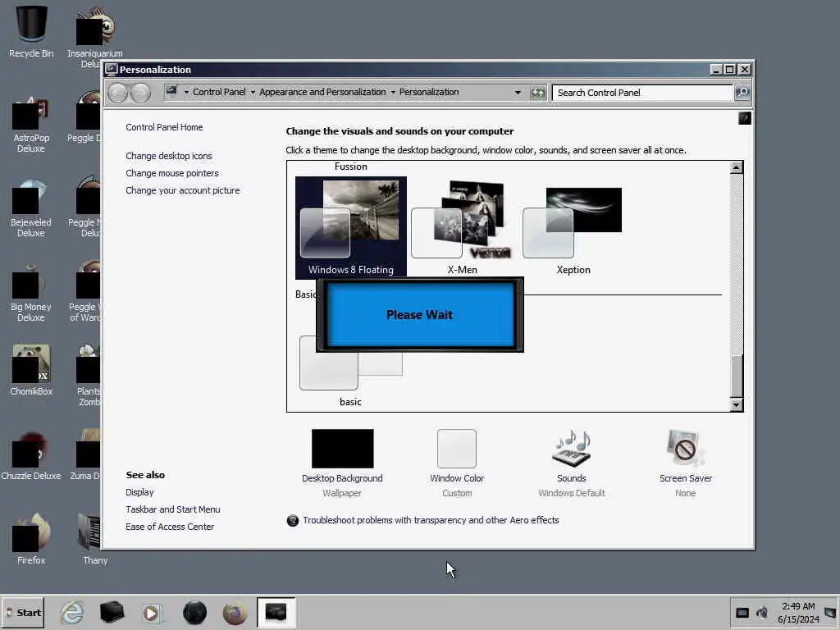This screenshot has width=840, height=630.
Task: Open the Bejeweled Deluxe desktop icon
Action: tap(31, 209)
